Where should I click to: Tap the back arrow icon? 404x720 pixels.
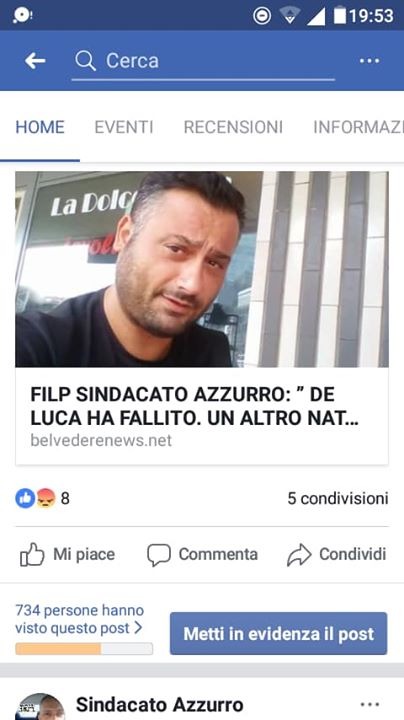[x=35, y=61]
